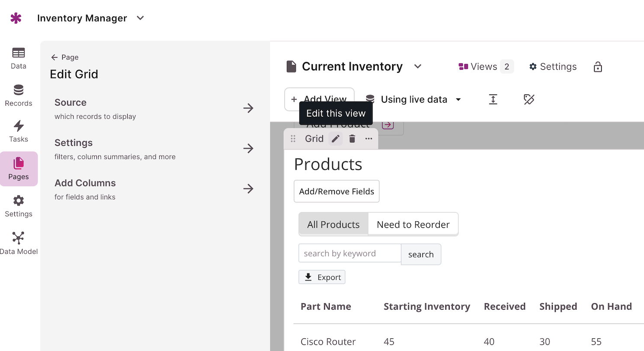Toggle the vertical spacing expand icon
Screen dimensions: 644x351
pos(493,100)
